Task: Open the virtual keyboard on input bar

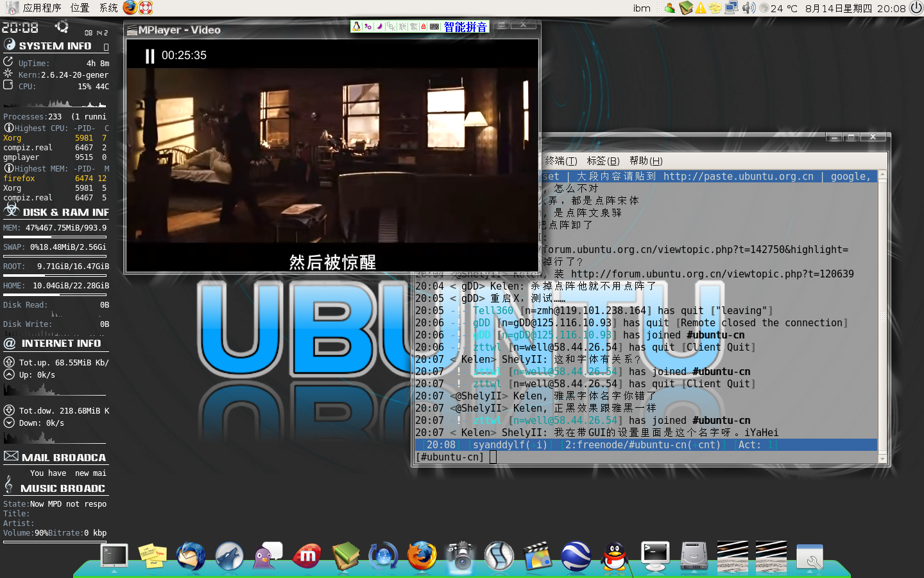Action: point(434,26)
